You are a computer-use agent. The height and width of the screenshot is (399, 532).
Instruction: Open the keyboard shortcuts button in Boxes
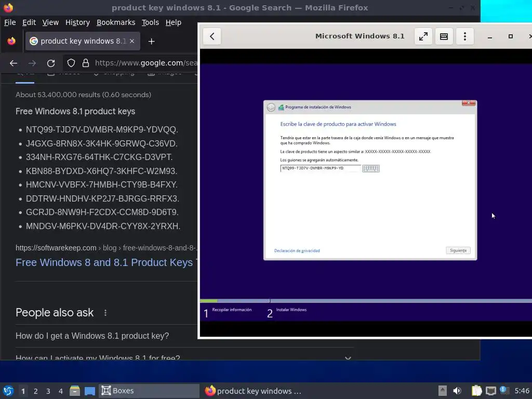coord(444,36)
